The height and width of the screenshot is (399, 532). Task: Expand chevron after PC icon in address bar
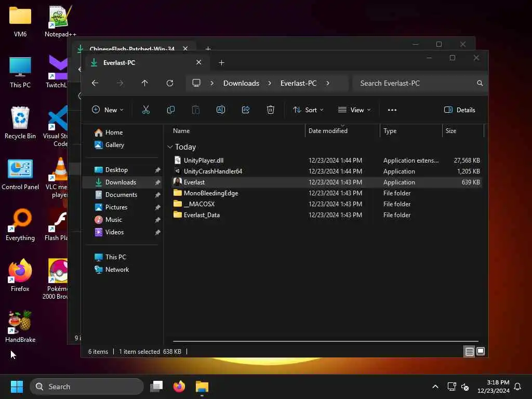pyautogui.click(x=212, y=83)
